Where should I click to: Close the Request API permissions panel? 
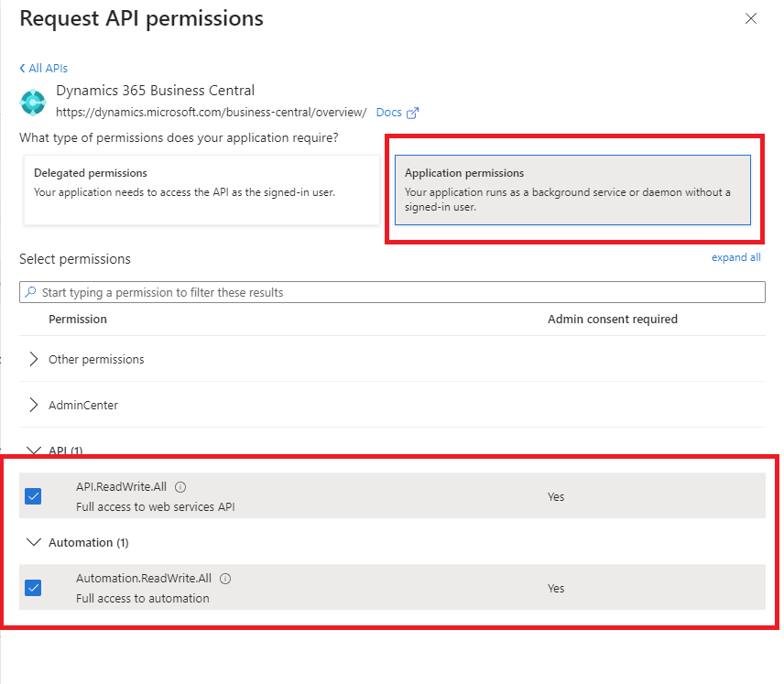tap(750, 19)
